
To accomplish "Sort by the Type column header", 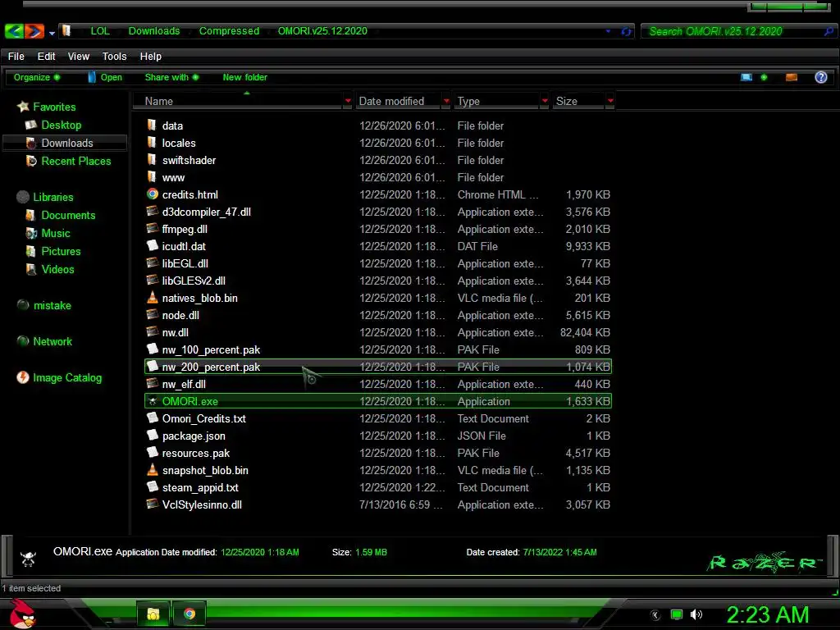I will point(497,101).
